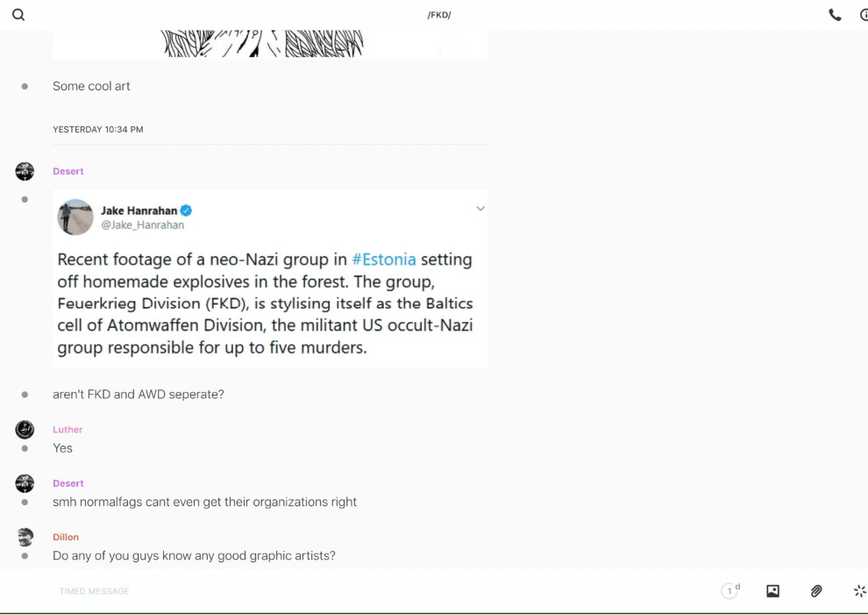The width and height of the screenshot is (868, 614).
Task: Click the @Jake_Hanrahan handle
Action: pyautogui.click(x=143, y=225)
